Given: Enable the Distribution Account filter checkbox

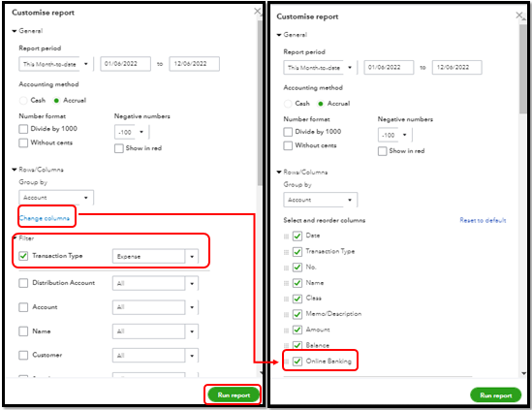Looking at the screenshot, I should pyautogui.click(x=23, y=283).
